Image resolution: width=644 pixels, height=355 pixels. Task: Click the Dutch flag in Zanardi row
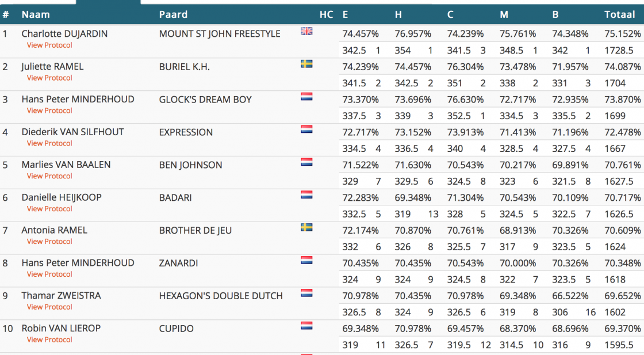coord(306,260)
